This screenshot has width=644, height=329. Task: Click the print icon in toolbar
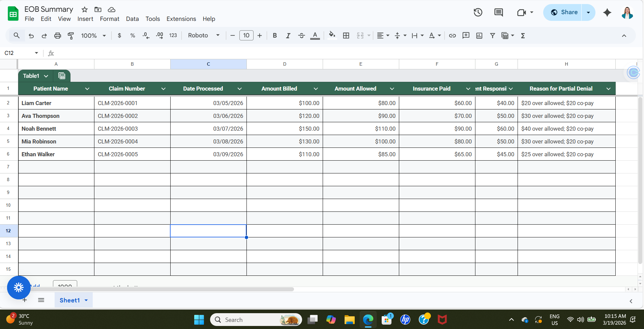coord(58,36)
